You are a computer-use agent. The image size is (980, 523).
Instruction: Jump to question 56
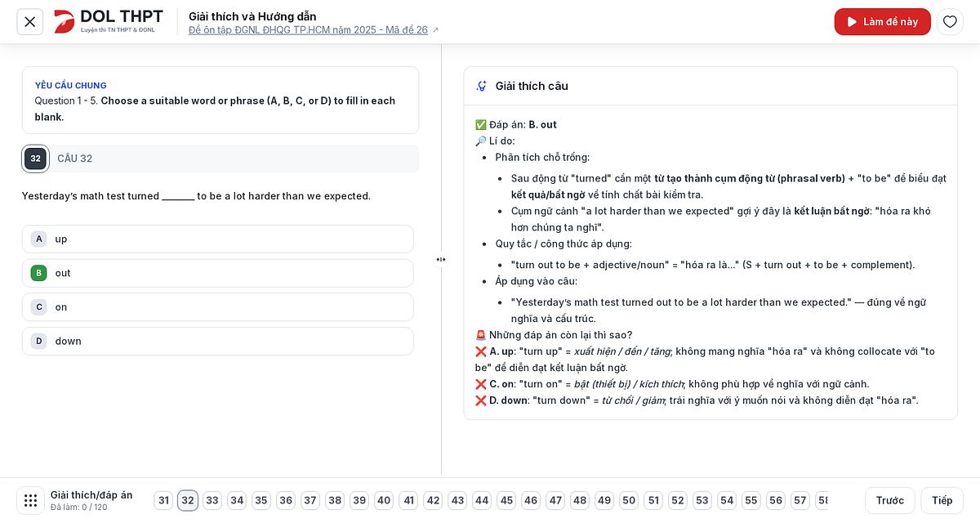point(776,500)
